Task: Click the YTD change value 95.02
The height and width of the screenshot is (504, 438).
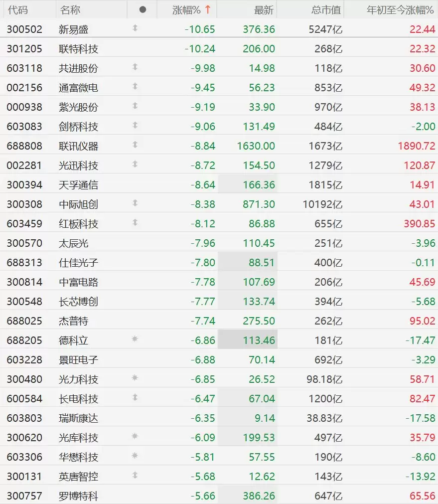Action: [x=422, y=321]
